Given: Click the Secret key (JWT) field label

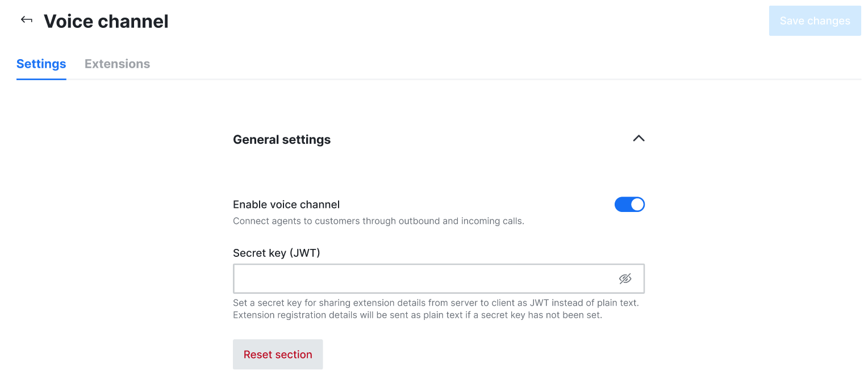Looking at the screenshot, I should 277,253.
